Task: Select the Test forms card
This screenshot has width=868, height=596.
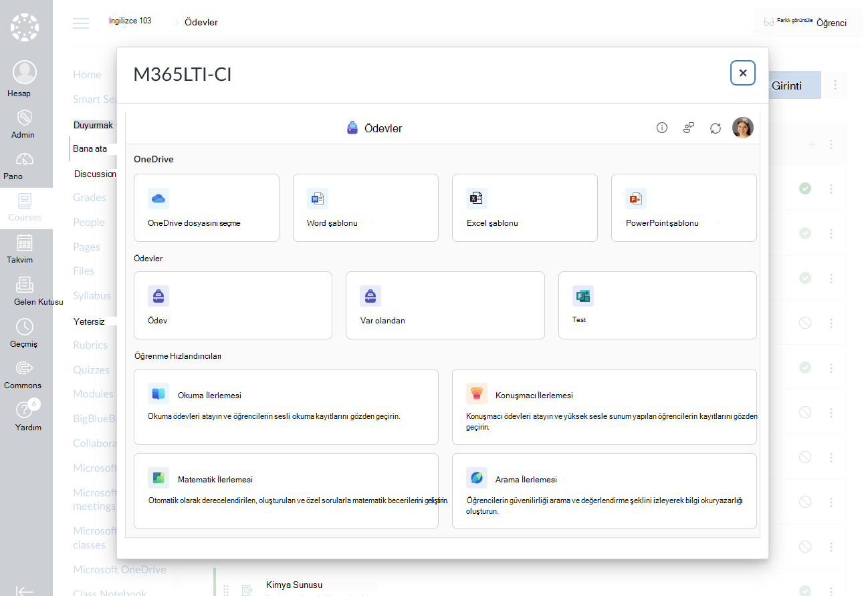Action: coord(657,305)
